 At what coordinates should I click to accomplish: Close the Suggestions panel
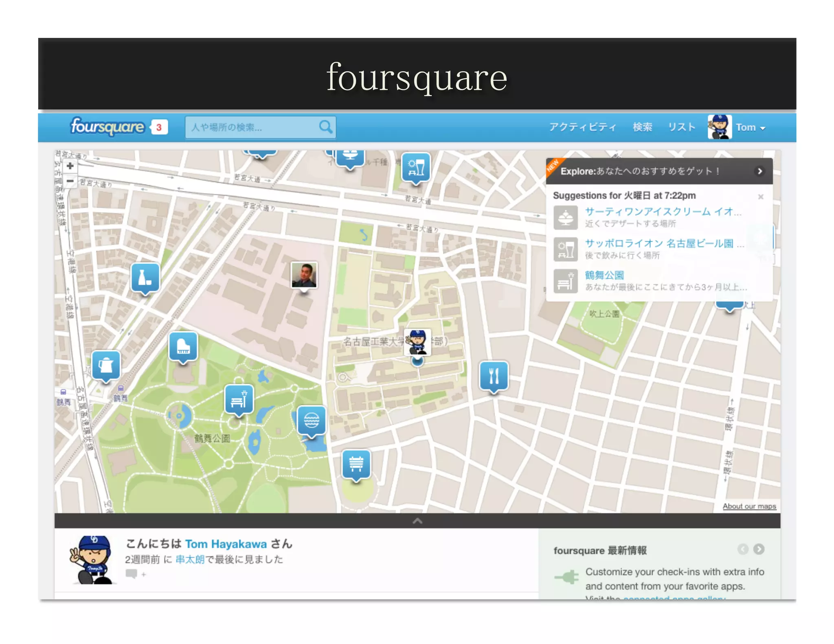coord(761,197)
